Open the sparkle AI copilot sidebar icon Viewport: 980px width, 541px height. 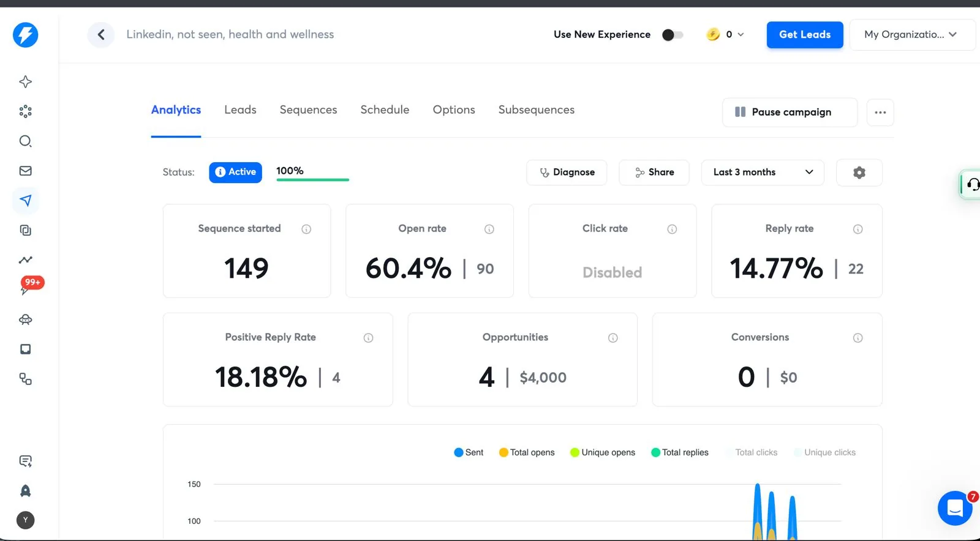pos(25,81)
